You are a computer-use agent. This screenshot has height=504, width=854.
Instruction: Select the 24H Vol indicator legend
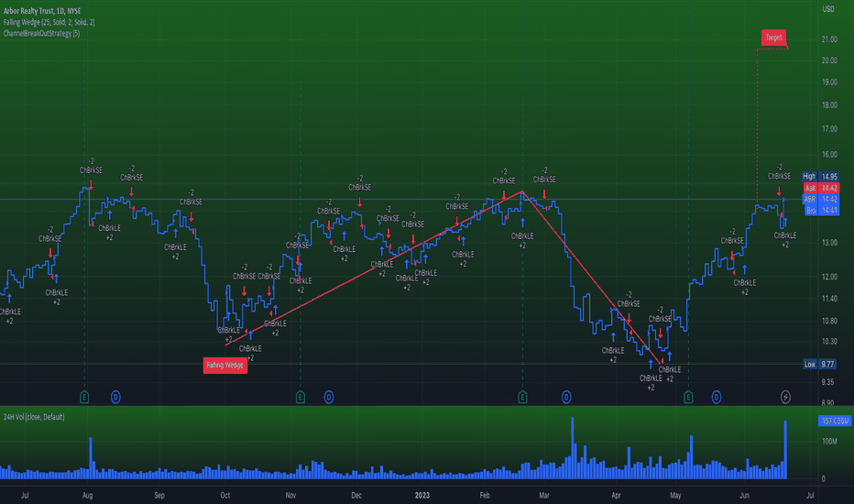[34, 417]
